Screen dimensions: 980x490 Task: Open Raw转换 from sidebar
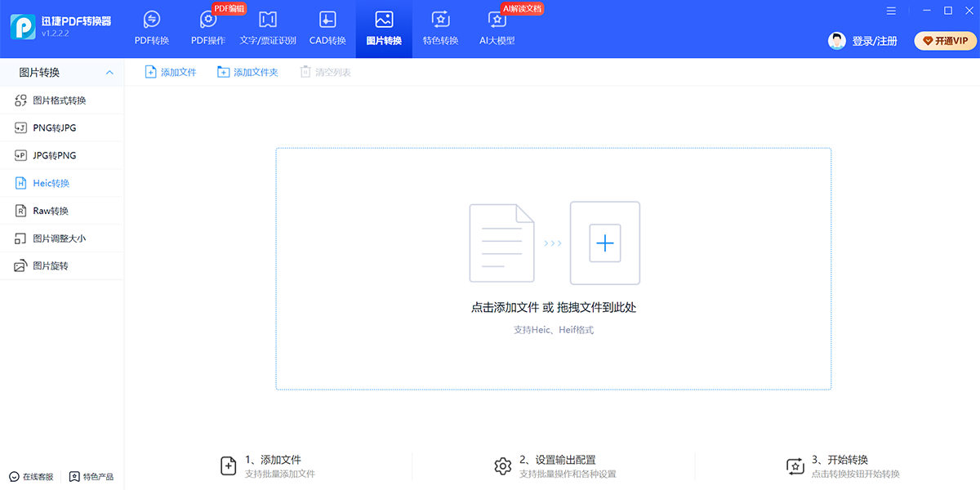[51, 211]
